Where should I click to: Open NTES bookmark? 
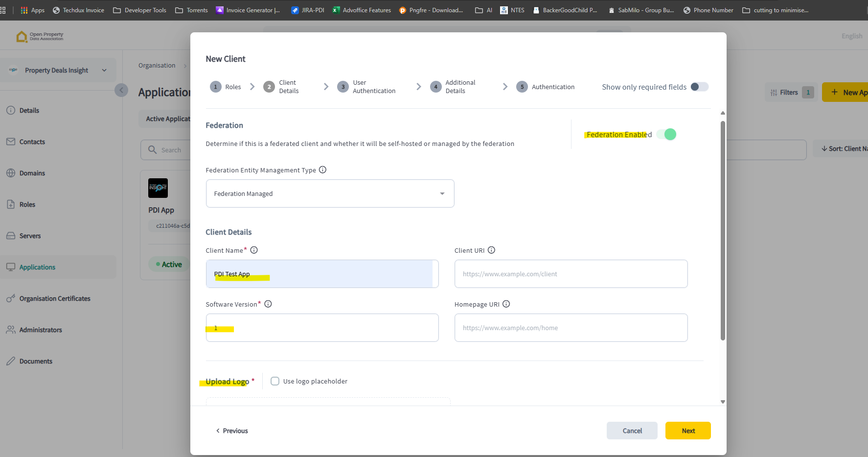coord(512,10)
